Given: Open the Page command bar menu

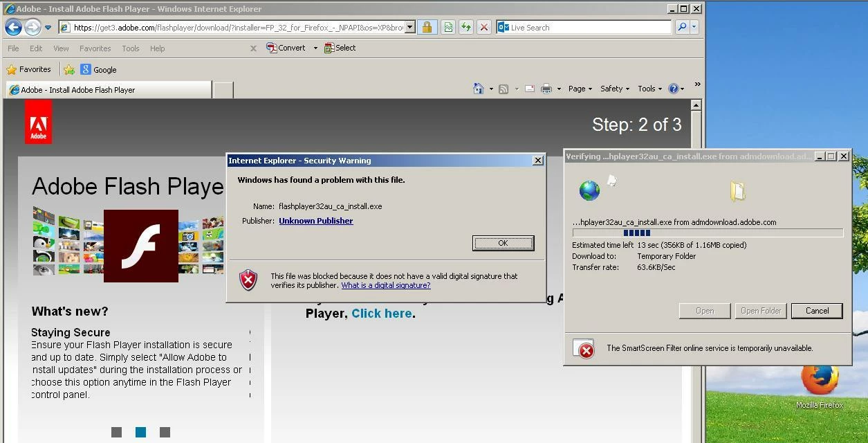Looking at the screenshot, I should pyautogui.click(x=580, y=89).
